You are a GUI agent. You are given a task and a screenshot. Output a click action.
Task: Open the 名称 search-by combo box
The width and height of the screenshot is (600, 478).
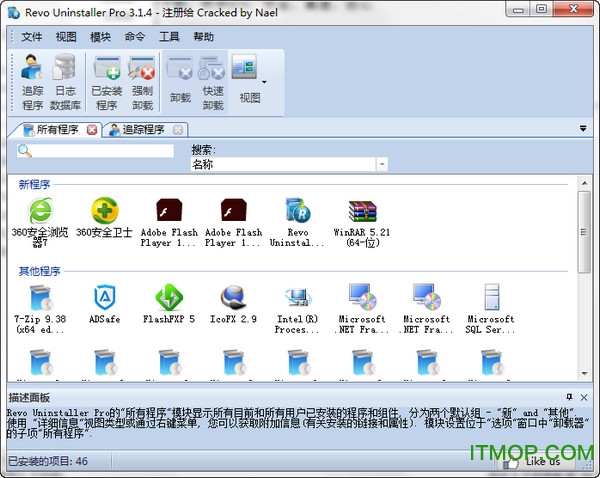coord(289,165)
